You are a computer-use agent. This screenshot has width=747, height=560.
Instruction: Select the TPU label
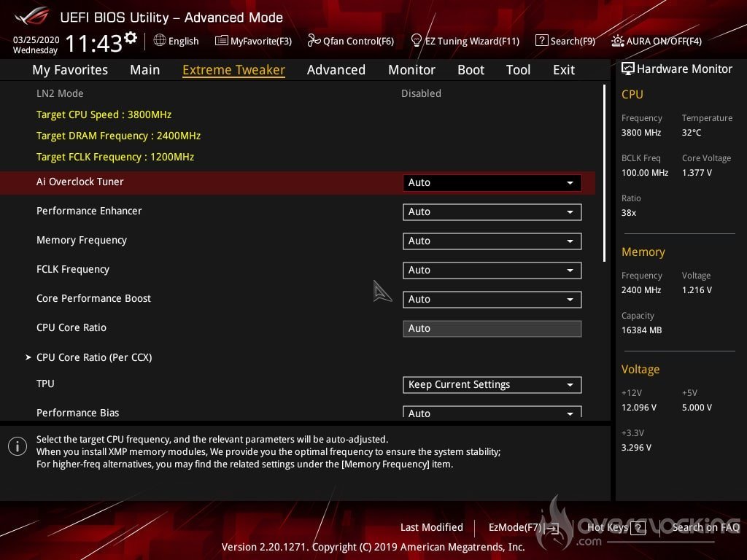pyautogui.click(x=45, y=384)
